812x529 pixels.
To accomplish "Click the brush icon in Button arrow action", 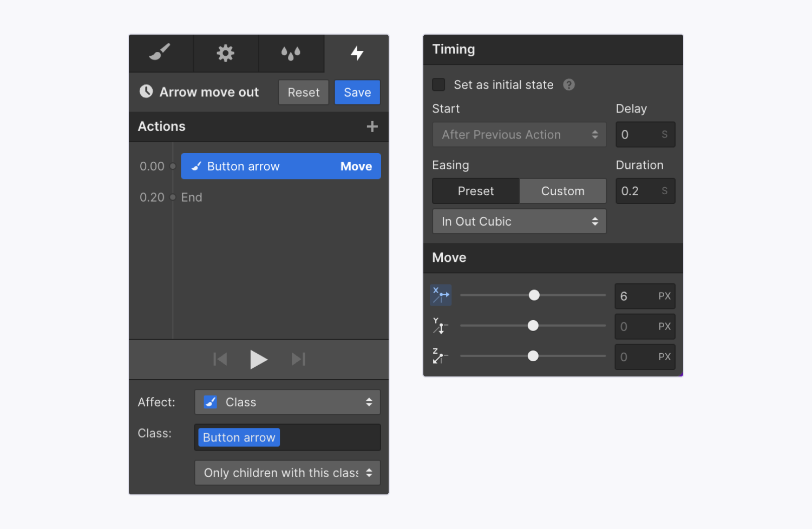I will [197, 166].
